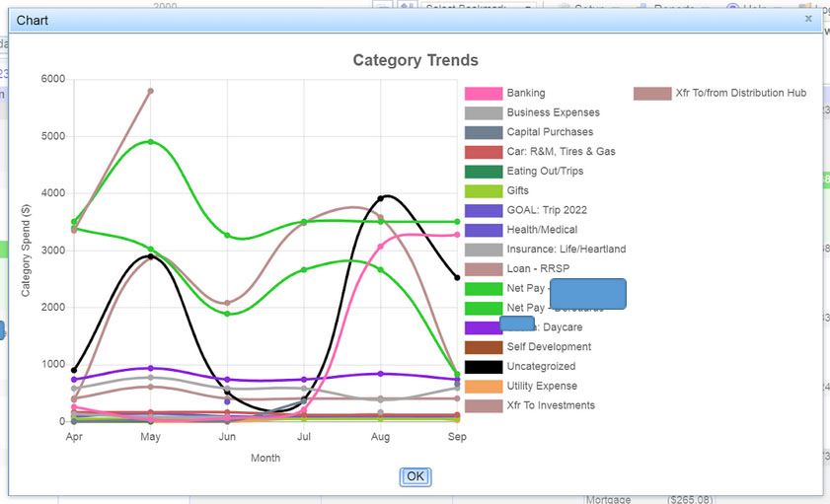Screen dimensions: 830x504
Task: Click the black Uncategorized data point at Aug
Action: [381, 198]
